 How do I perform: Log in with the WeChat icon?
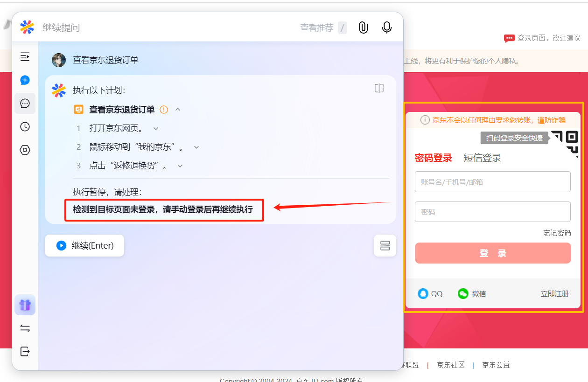point(463,294)
